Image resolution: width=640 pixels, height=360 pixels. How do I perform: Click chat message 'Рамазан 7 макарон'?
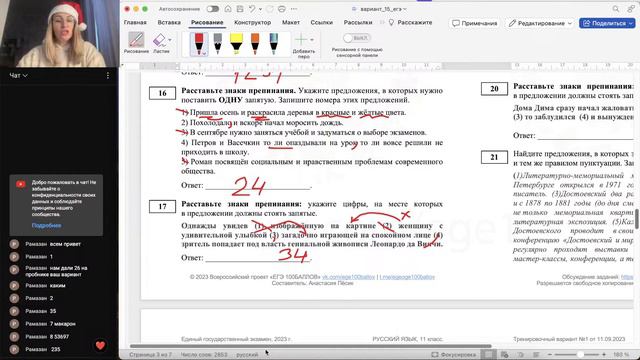[x=50, y=324]
